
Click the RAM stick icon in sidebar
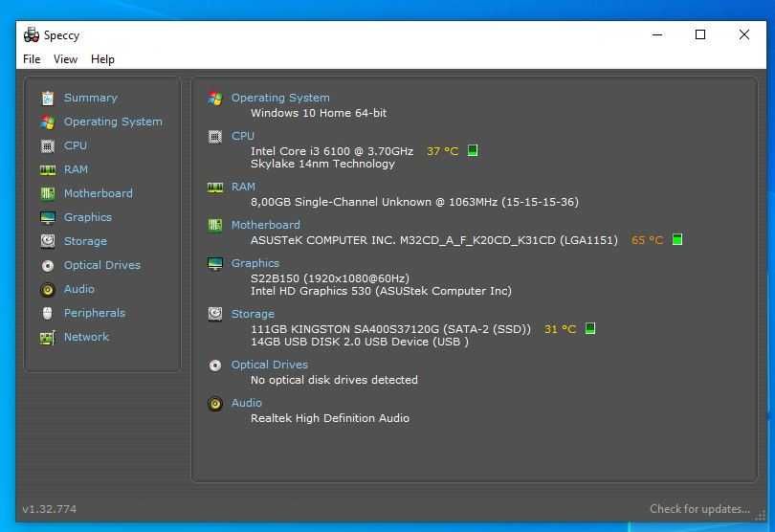[x=48, y=170]
